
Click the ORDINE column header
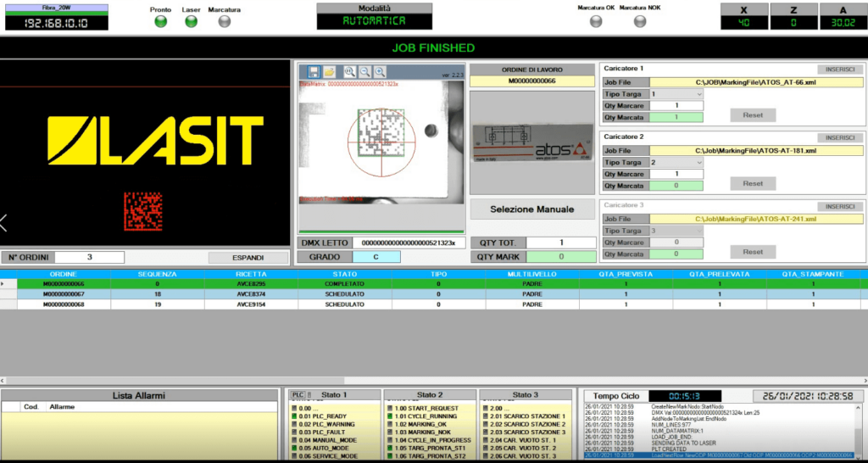pos(64,274)
